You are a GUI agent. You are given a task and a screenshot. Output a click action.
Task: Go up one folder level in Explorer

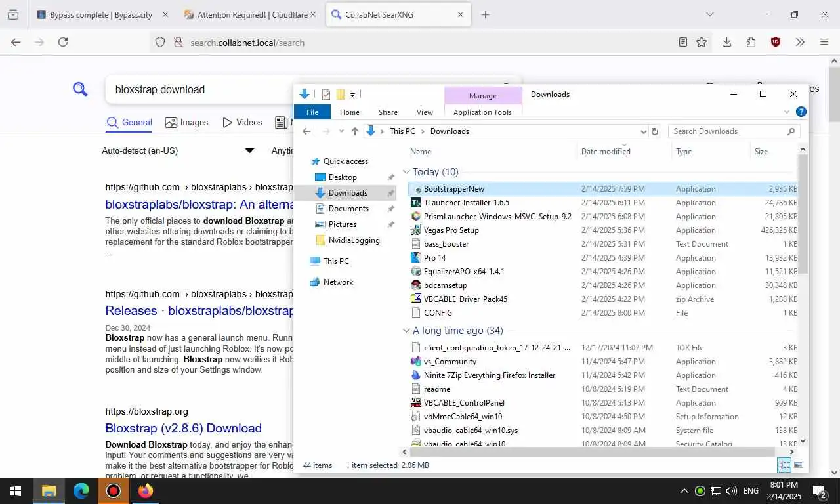[355, 131]
